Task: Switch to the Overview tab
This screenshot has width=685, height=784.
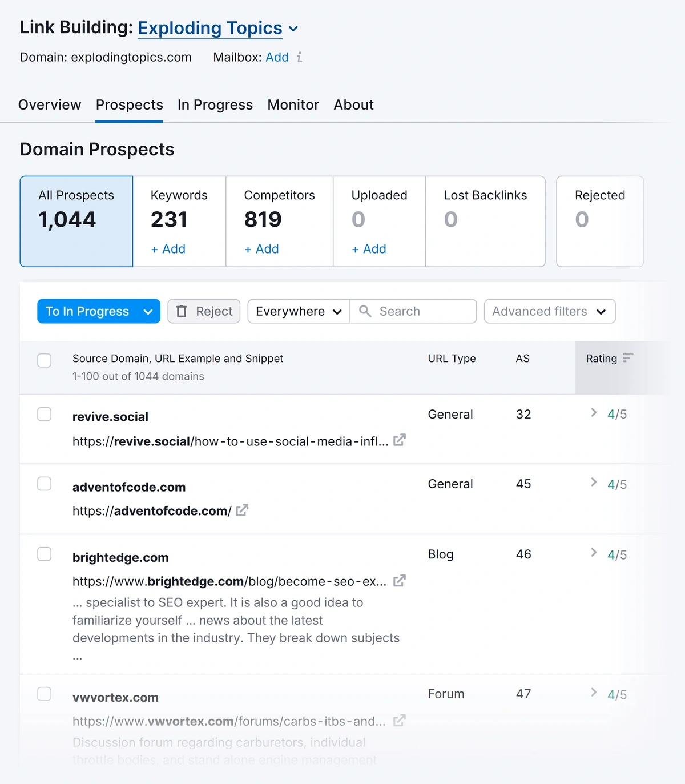Action: coord(50,104)
